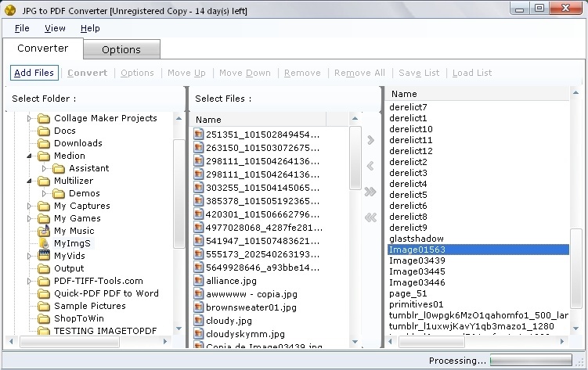This screenshot has height=370, width=588.
Task: Click the Name column header in Select Files
Action: pyautogui.click(x=258, y=120)
